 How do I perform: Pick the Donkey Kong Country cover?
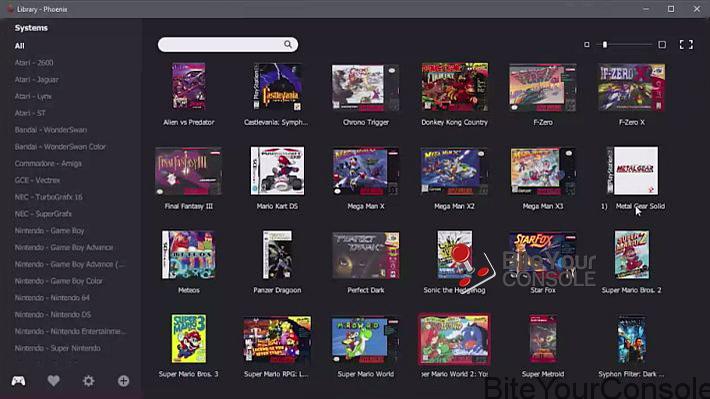455,87
